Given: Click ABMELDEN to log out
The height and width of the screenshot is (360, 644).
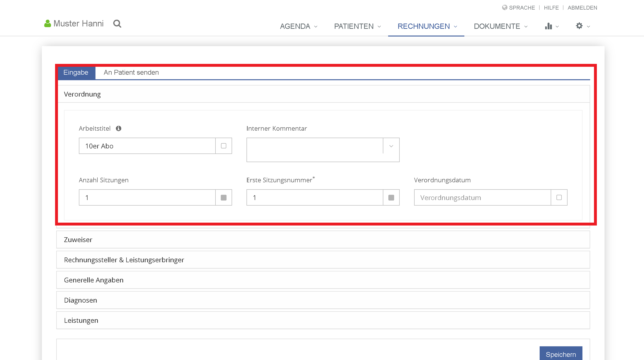Looking at the screenshot, I should click(x=582, y=8).
